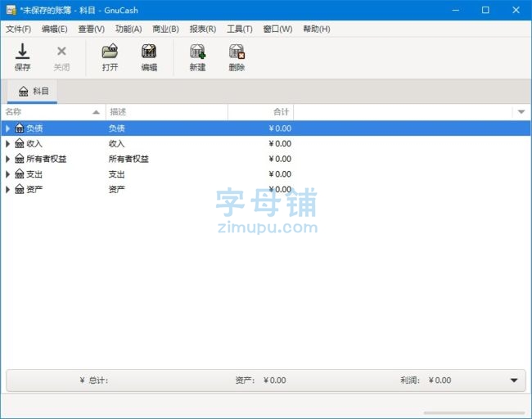Screen dimensions: 532x419
Task: Click the Open (打开) account icon
Action: (110, 52)
